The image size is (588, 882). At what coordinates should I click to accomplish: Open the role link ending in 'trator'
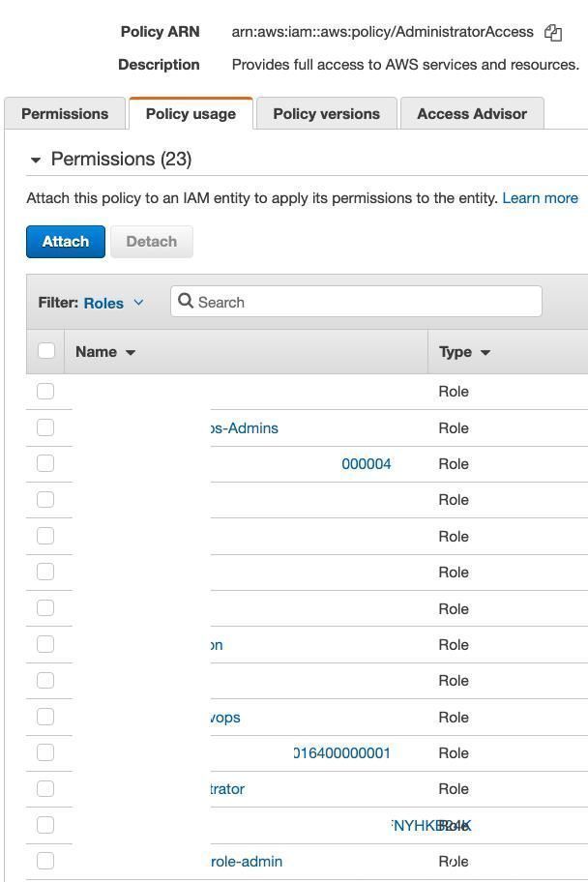pyautogui.click(x=227, y=789)
